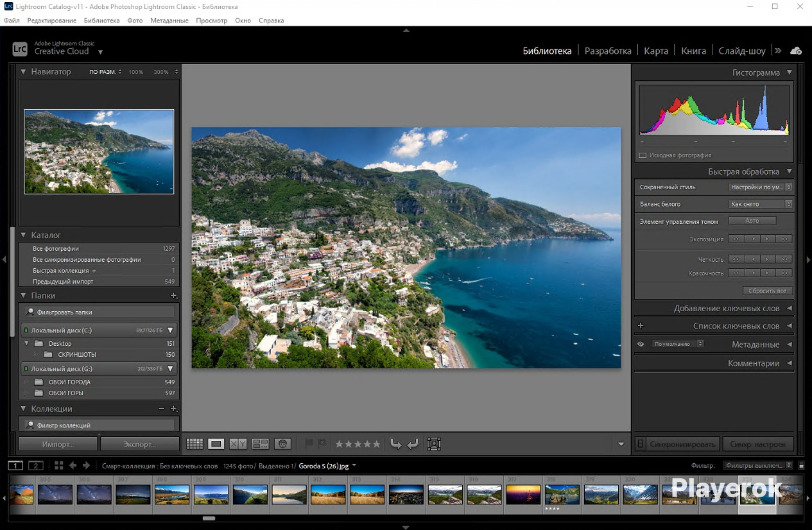Image resolution: width=812 pixels, height=530 pixels.
Task: Select filmstrip thumbnail 318 with stars
Action: (x=562, y=494)
